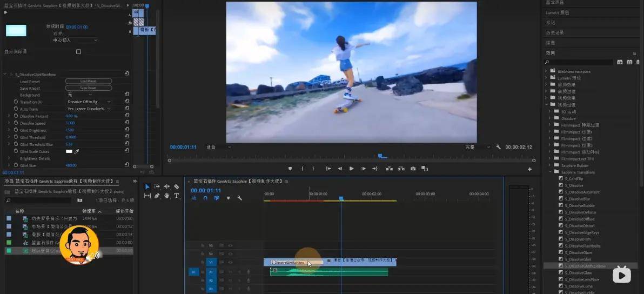Mark In point bracket
Image resolution: width=644 pixels, height=294 pixels.
click(x=303, y=169)
